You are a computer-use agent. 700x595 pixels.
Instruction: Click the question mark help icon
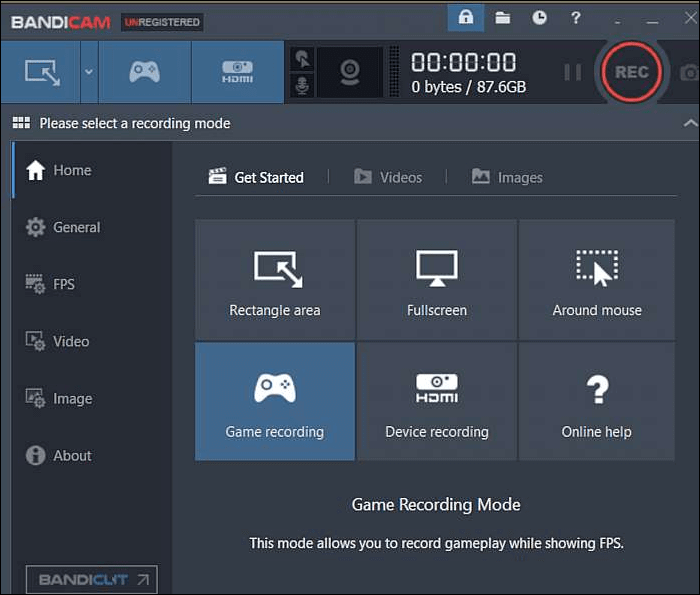pos(575,18)
